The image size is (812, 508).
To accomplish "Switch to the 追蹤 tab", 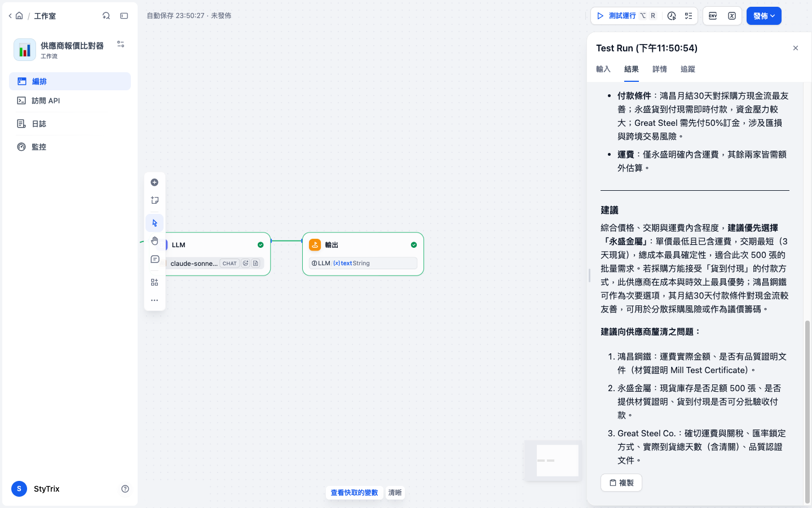I will (x=688, y=69).
